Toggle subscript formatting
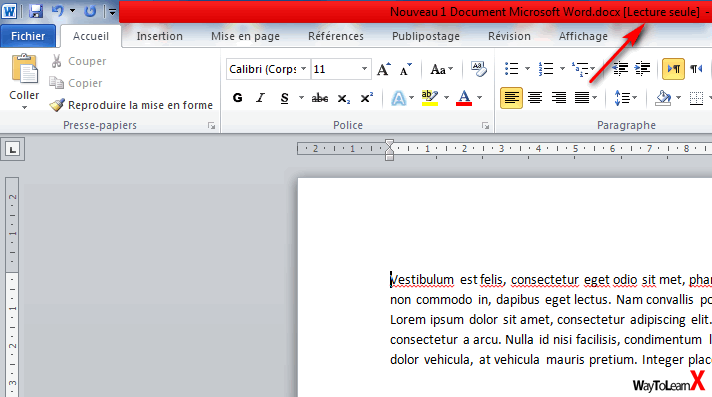This screenshot has height=397, width=712. 344,98
